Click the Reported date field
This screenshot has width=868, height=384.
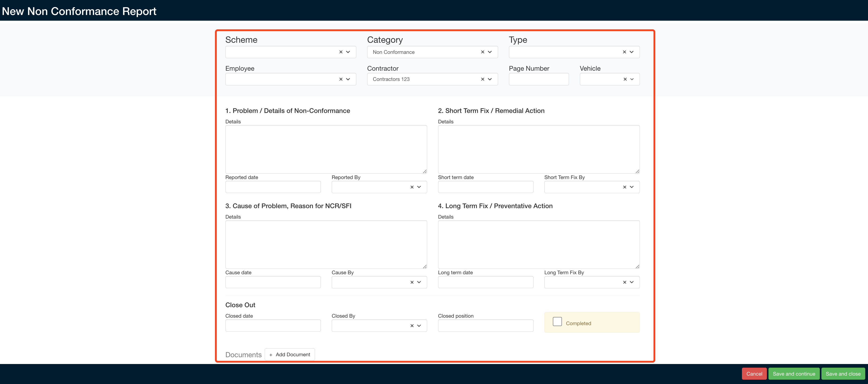(273, 187)
